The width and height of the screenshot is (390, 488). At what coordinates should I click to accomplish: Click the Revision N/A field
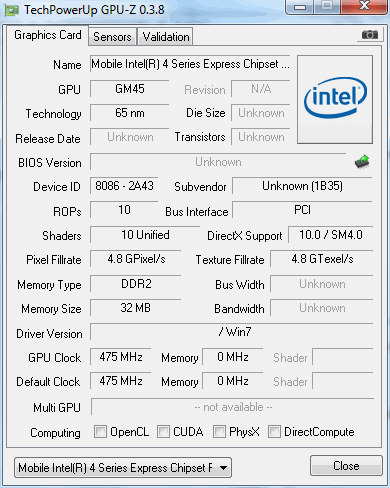tap(261, 89)
